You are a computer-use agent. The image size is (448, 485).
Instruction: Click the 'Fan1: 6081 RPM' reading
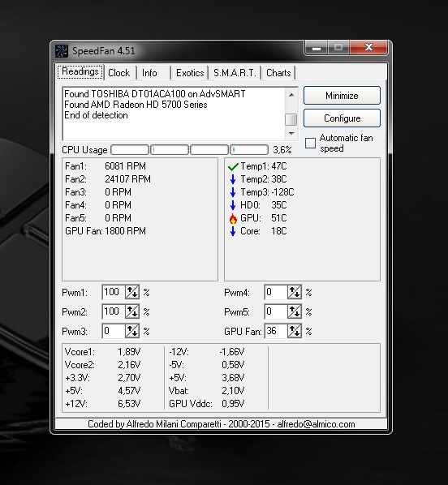(x=106, y=166)
